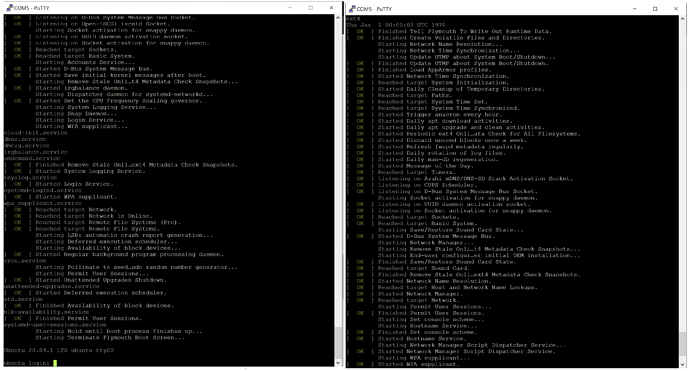690x371 pixels.
Task: Click the 'cron.service' line
Action: pyautogui.click(x=25, y=261)
